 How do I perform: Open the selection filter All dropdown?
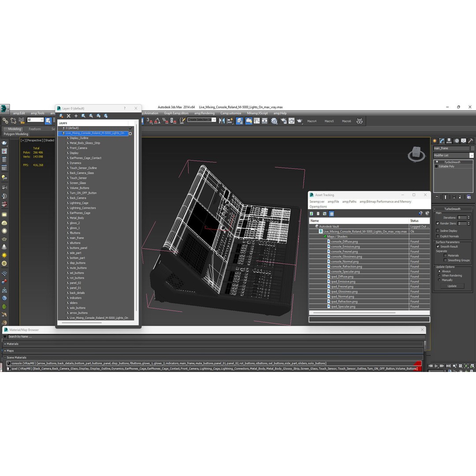coord(35,120)
